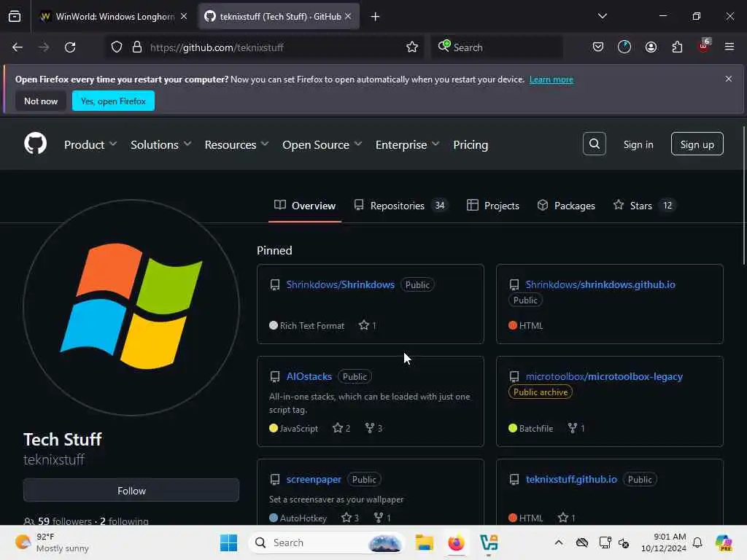Open a new tab with the plus button

coord(375,17)
